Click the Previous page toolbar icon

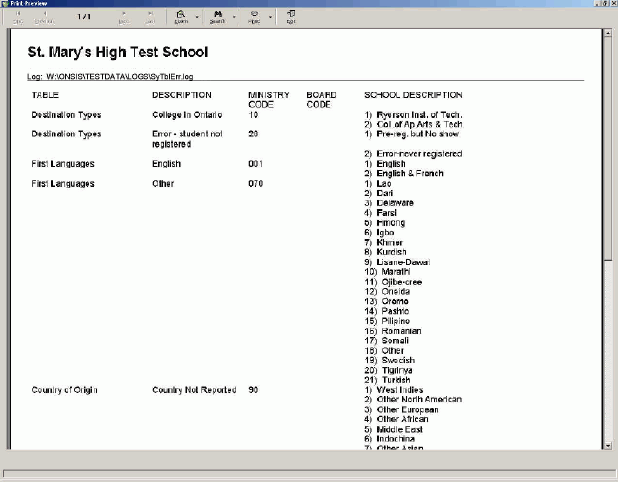[x=43, y=17]
